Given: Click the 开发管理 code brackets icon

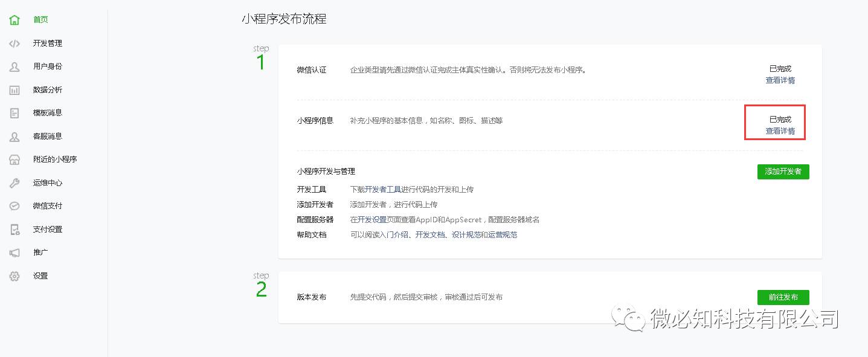Looking at the screenshot, I should [14, 43].
